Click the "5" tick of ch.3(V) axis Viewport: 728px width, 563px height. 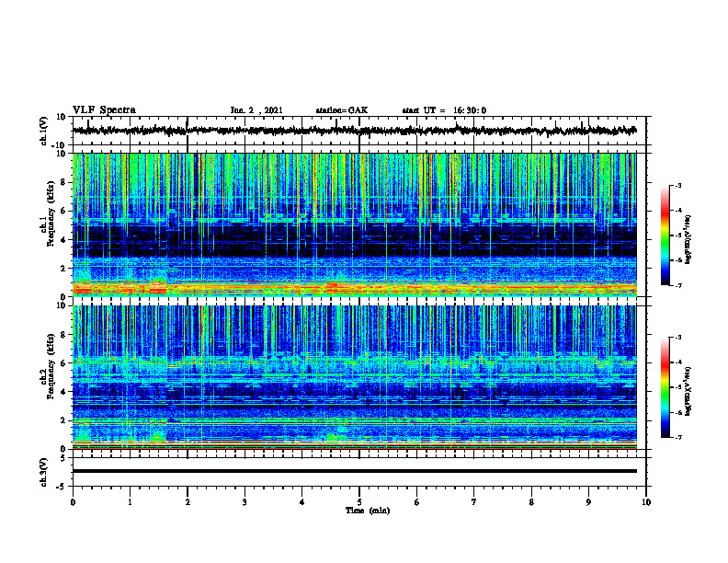tap(63, 458)
